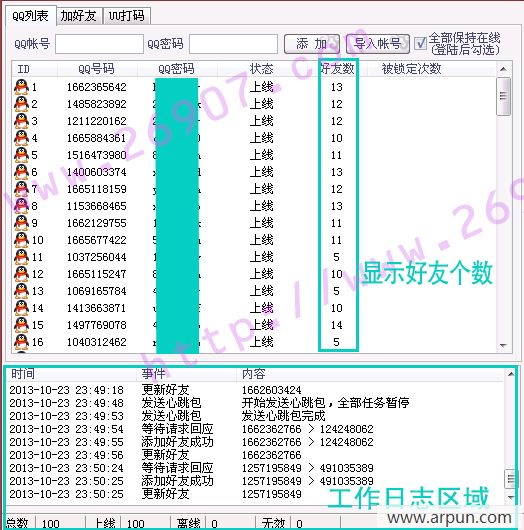Click the QQ penguin icon for account 1665118159
Image resolution: width=524 pixels, height=530 pixels.
point(21,189)
